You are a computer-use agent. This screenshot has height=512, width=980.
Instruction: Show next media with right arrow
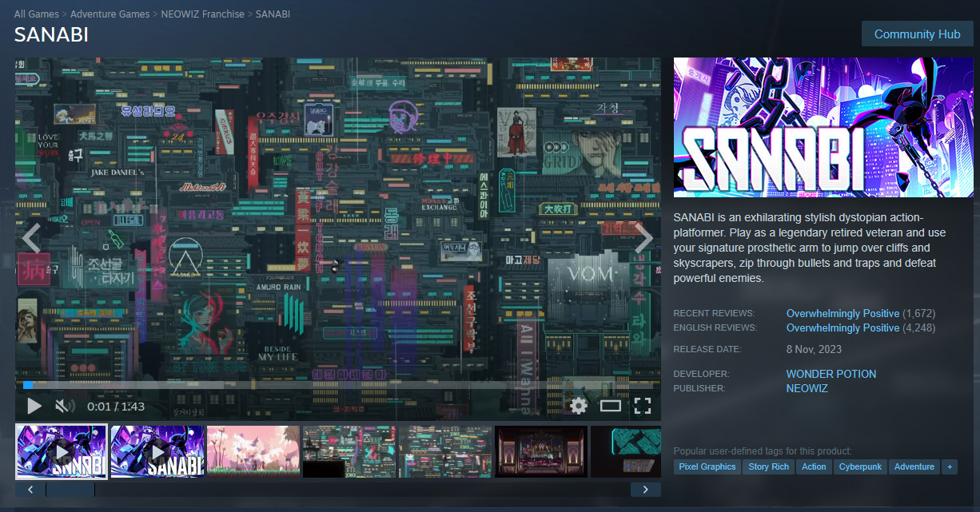click(644, 238)
